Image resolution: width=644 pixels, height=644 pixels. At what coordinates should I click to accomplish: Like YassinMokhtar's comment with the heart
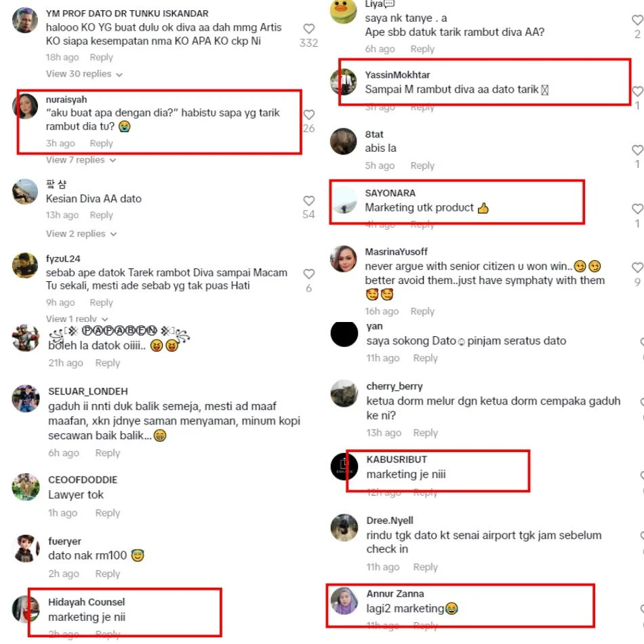[637, 92]
